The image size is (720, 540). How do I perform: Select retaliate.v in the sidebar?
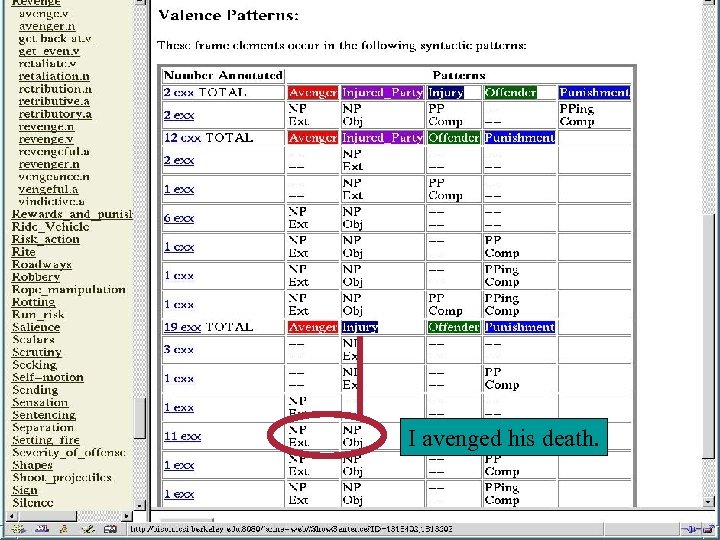pyautogui.click(x=47, y=63)
